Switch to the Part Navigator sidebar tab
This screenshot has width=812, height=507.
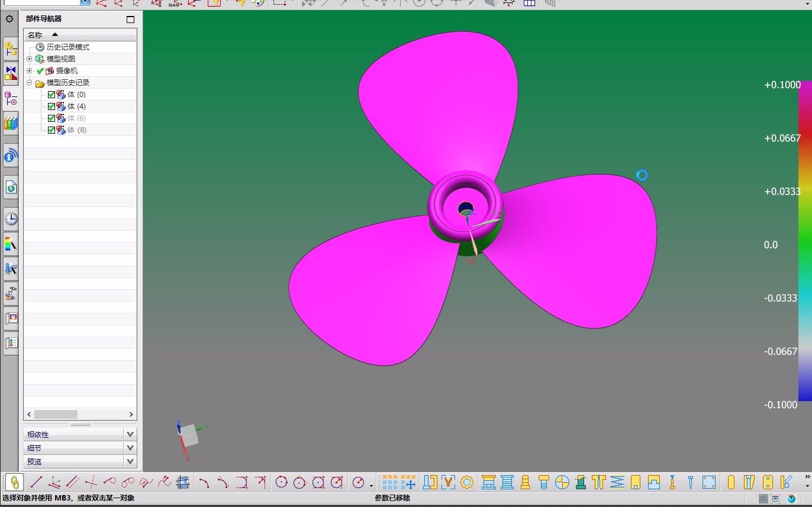point(11,98)
